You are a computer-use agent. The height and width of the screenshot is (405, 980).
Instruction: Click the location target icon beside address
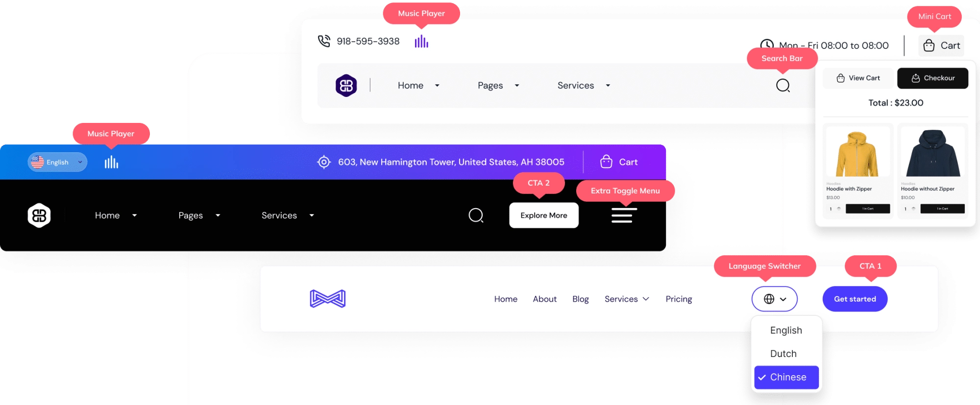[324, 162]
